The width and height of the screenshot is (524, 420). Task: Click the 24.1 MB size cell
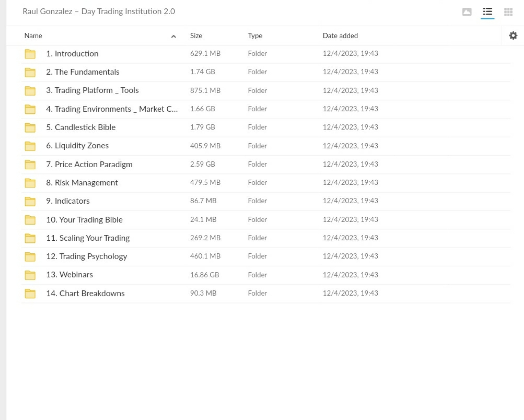[203, 219]
